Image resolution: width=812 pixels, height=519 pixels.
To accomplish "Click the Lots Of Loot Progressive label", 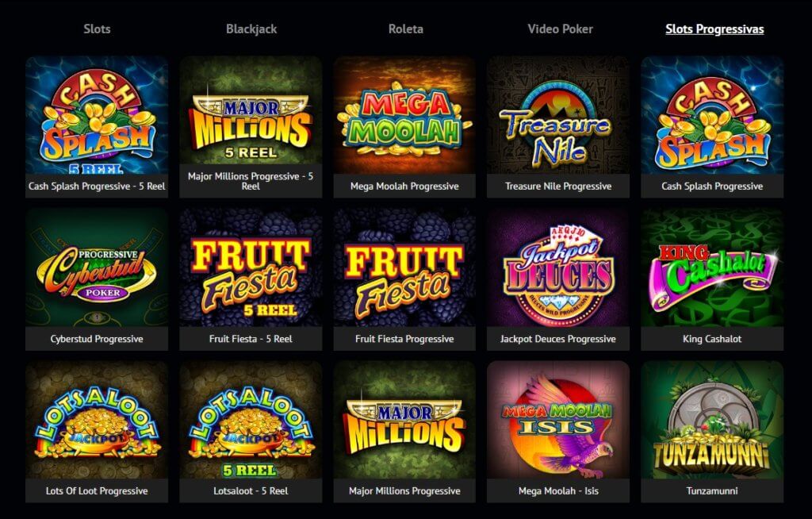I will click(97, 491).
